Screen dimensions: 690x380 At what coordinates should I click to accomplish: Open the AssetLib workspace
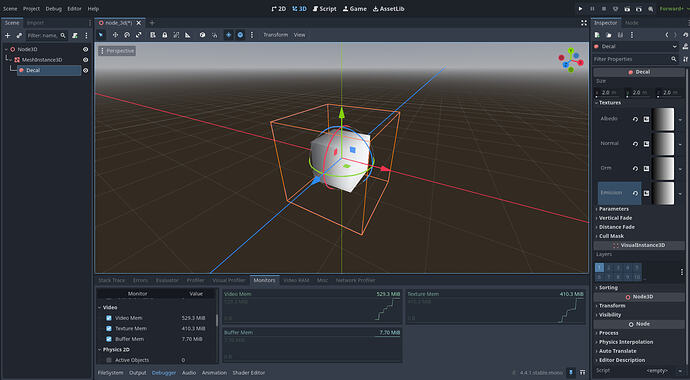389,9
